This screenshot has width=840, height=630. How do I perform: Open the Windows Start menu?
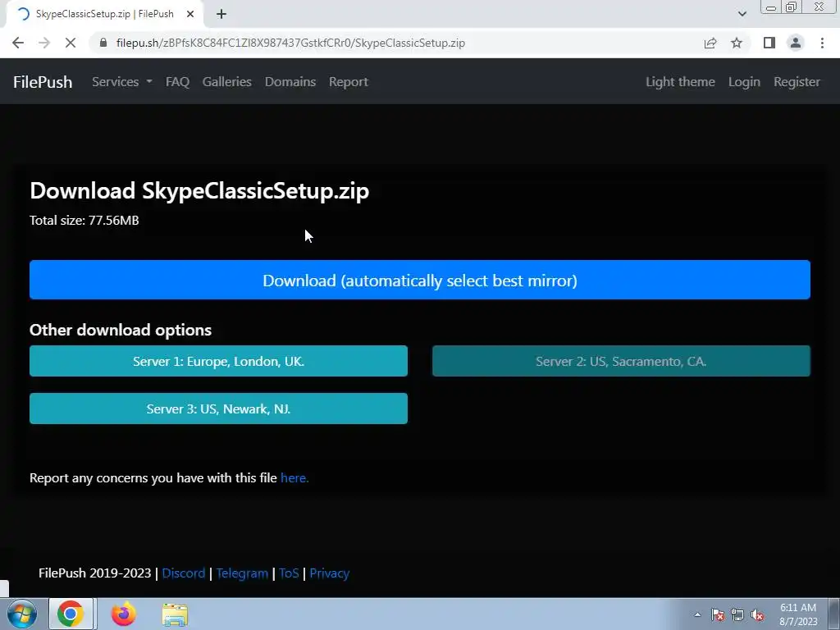click(22, 614)
